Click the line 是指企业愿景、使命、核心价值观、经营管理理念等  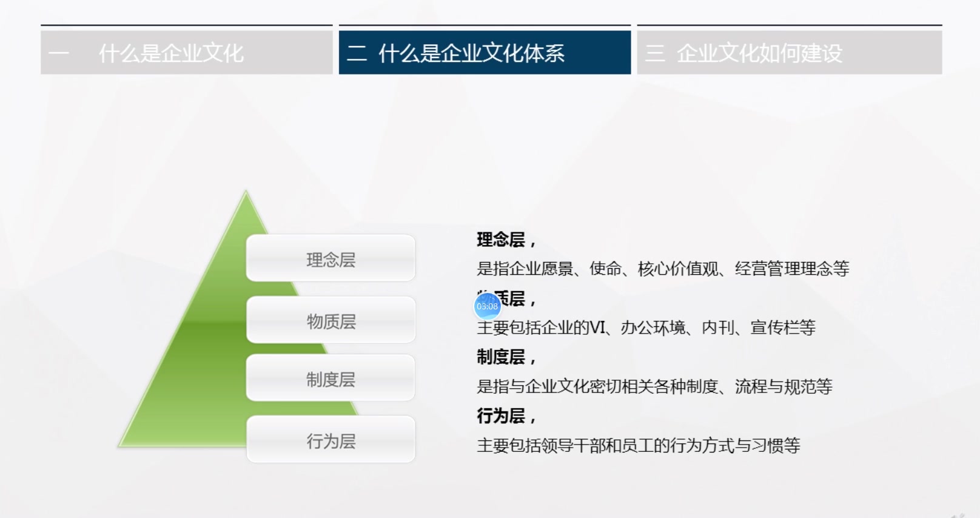point(663,269)
